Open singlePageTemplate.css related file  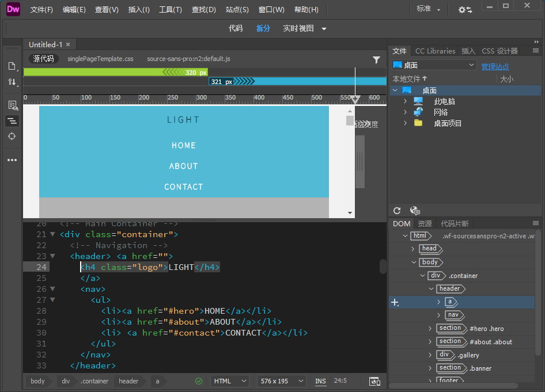(100, 59)
